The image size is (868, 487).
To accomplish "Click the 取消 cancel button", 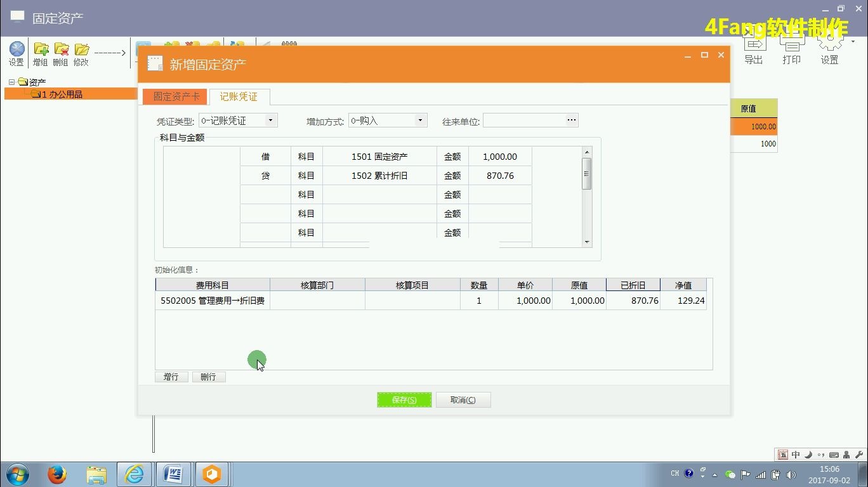I will [463, 399].
